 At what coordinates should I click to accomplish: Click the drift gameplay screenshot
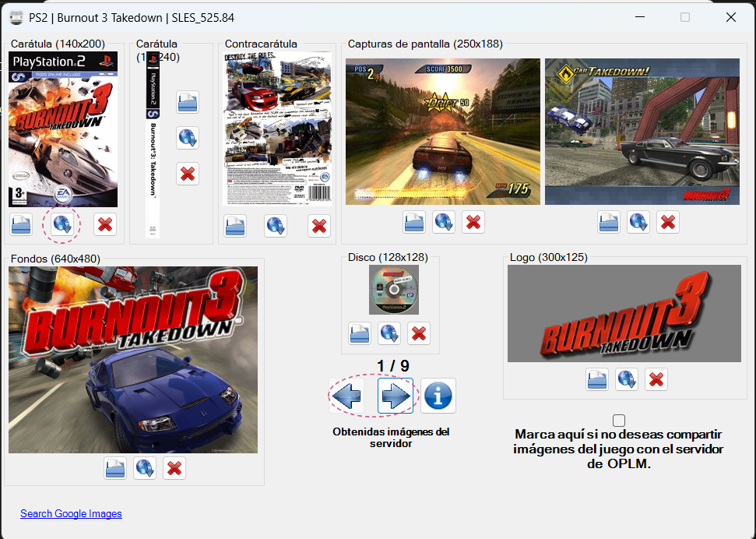pyautogui.click(x=442, y=131)
